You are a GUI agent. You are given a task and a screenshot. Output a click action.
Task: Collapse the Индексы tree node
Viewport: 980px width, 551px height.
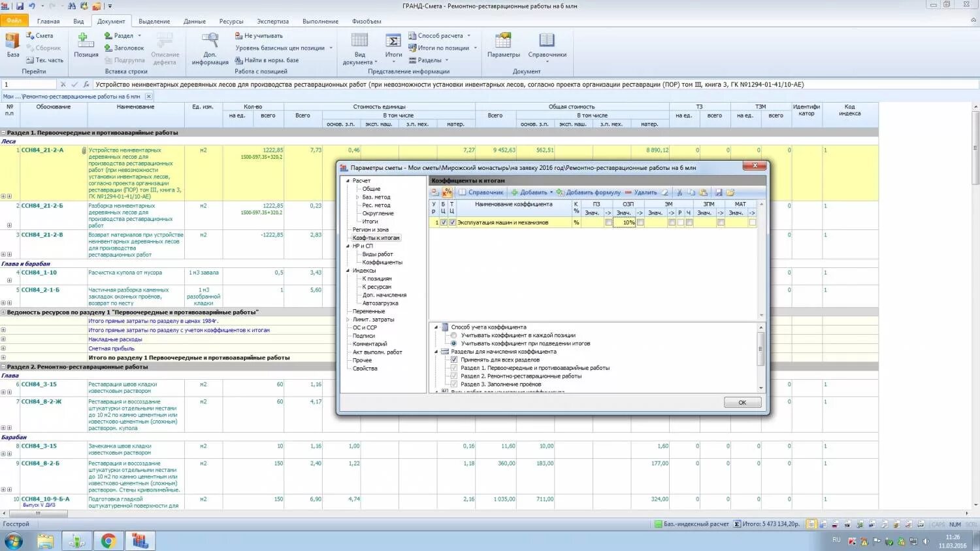[x=348, y=271]
